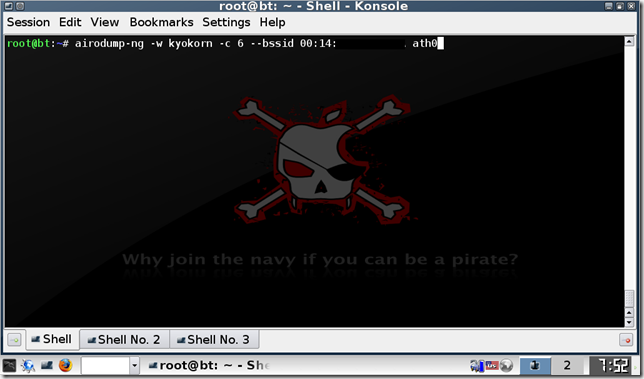
Task: Switch to the Shell No. 3 tab
Action: pos(214,340)
